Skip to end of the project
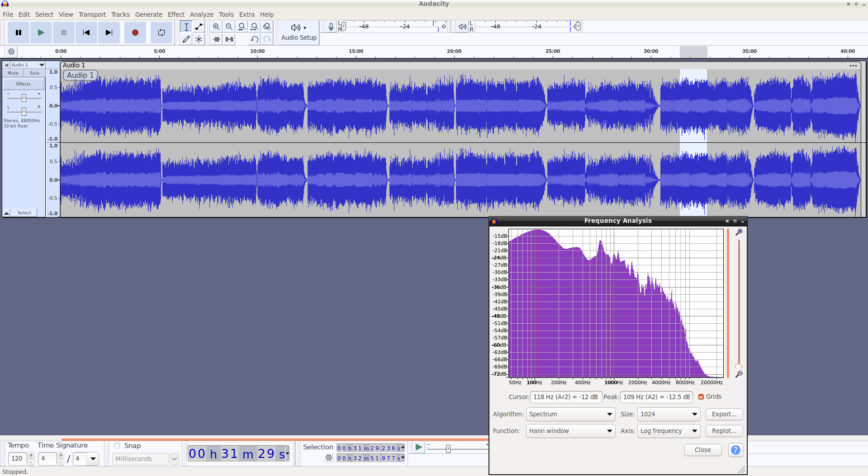The width and height of the screenshot is (868, 476). (x=109, y=33)
